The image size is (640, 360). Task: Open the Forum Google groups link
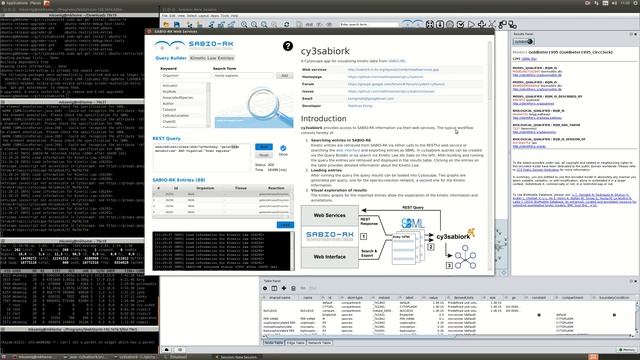click(x=396, y=84)
